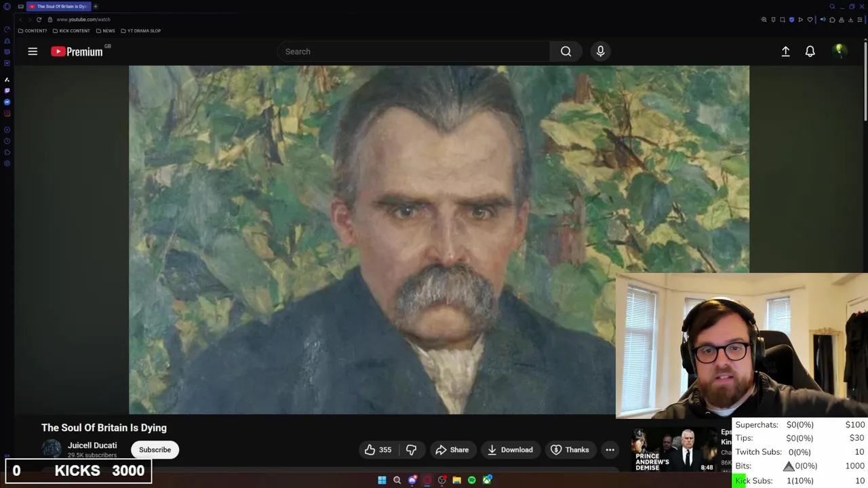Open the NEWS bookmarks folder

105,30
